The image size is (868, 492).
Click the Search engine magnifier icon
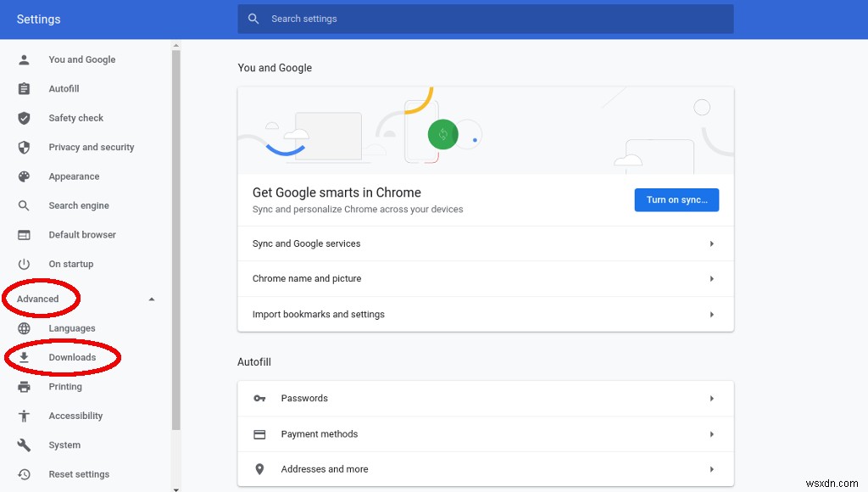coord(23,205)
